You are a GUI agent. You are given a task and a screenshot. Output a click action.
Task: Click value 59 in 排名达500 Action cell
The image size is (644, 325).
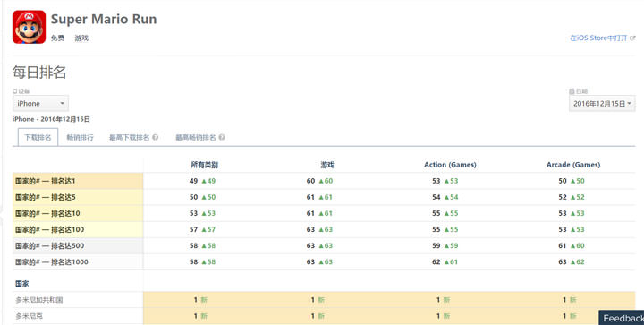pyautogui.click(x=436, y=245)
